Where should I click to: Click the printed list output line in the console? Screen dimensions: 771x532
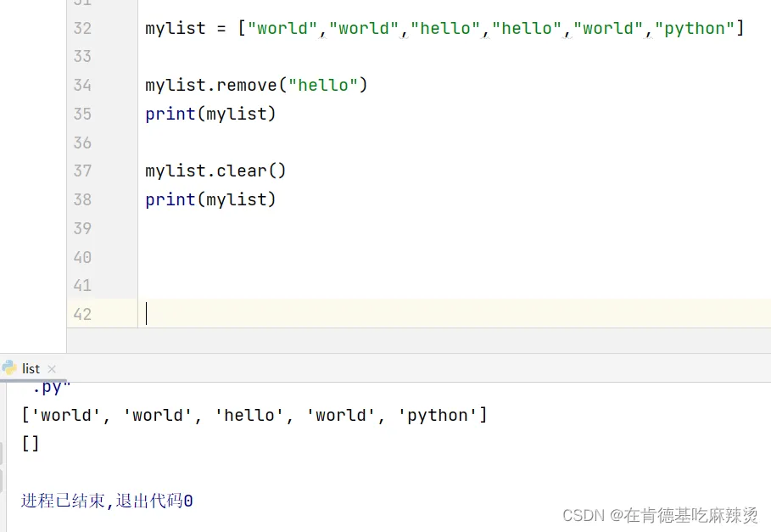click(x=254, y=415)
